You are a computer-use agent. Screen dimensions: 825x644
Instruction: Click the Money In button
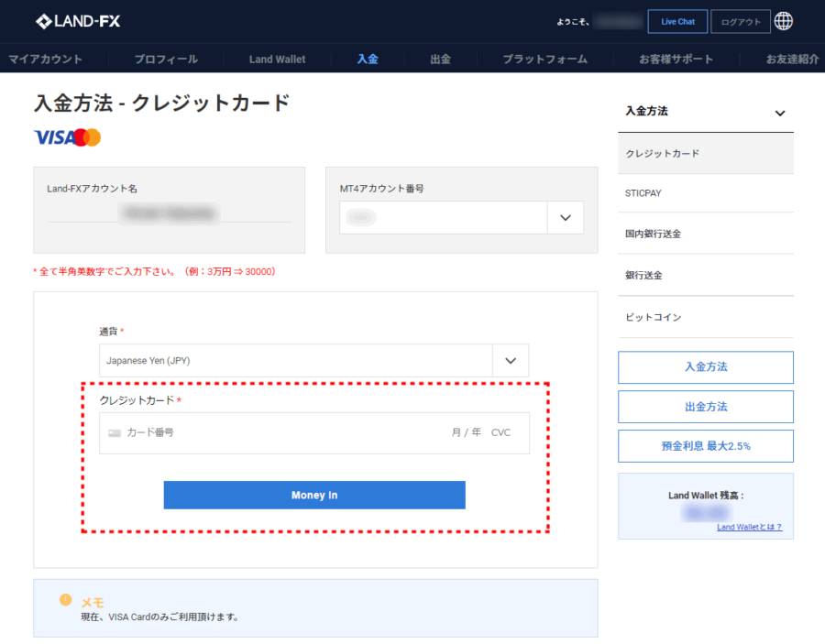tap(314, 496)
